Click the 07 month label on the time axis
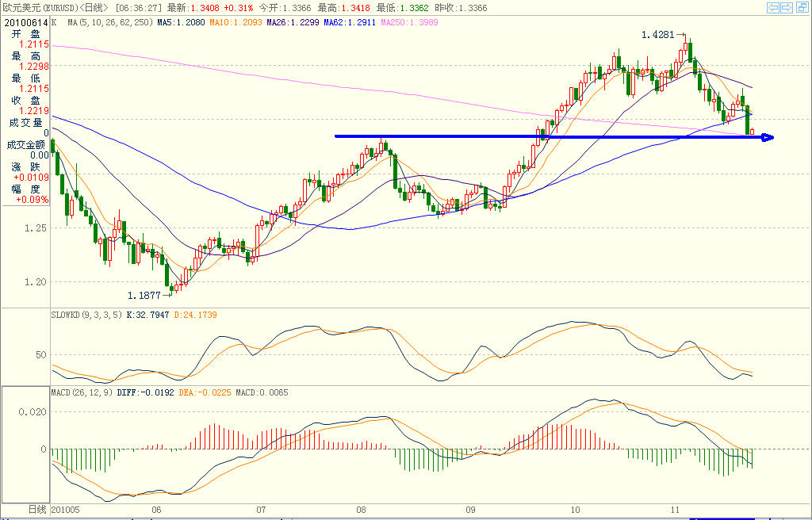This screenshot has height=520, width=812. click(261, 510)
